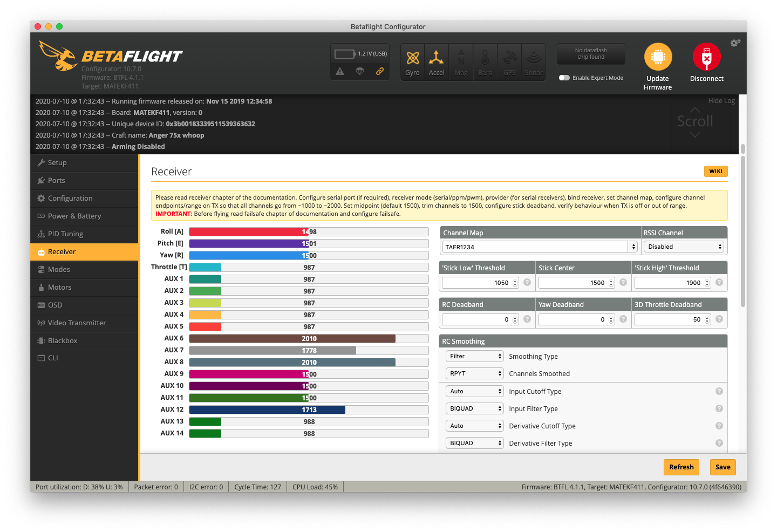777x532 pixels.
Task: Click the Scroll log control
Action: 695,121
